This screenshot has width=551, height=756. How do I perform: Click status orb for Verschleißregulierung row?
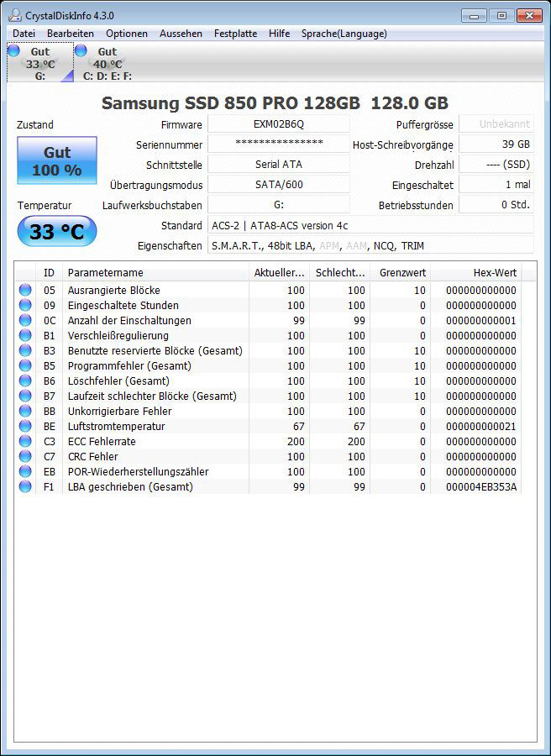click(x=25, y=335)
